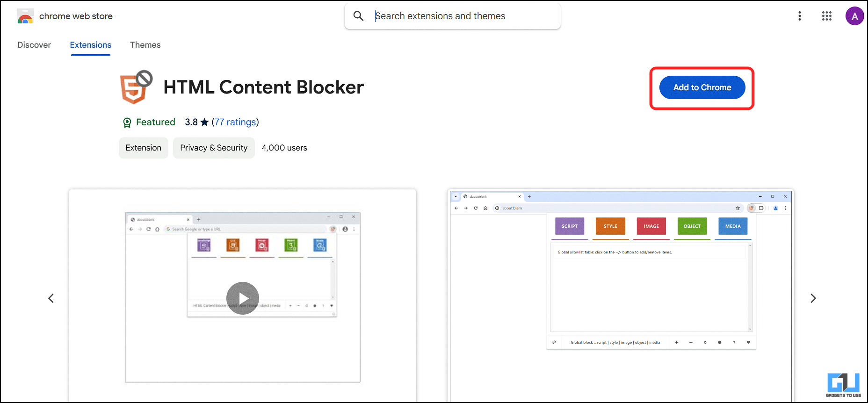Open the three-dot more options menu
The height and width of the screenshot is (403, 868).
(800, 16)
